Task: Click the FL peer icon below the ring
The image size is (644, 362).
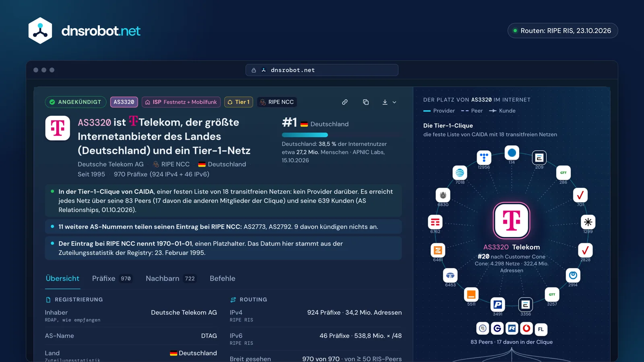Action: point(541,329)
